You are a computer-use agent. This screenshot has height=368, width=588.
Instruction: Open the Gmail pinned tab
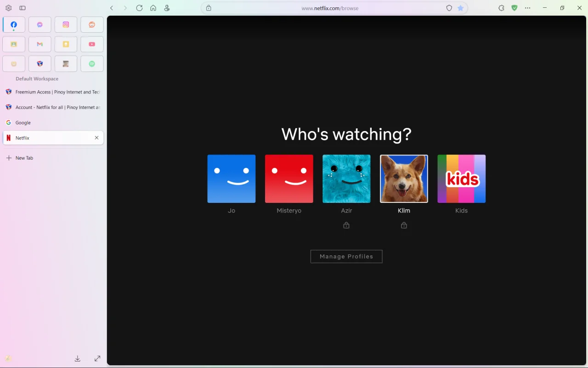(40, 44)
